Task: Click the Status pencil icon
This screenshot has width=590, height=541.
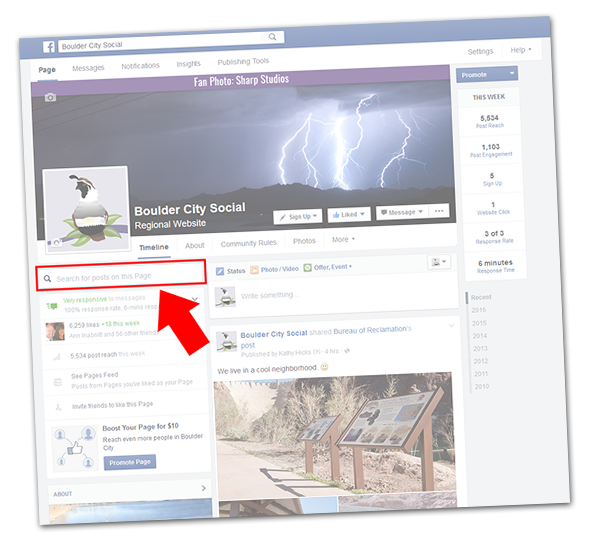Action: coord(220,271)
